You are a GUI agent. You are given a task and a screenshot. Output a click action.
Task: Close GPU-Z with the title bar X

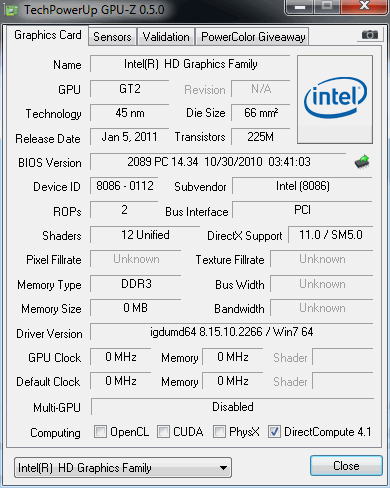pos(365,6)
